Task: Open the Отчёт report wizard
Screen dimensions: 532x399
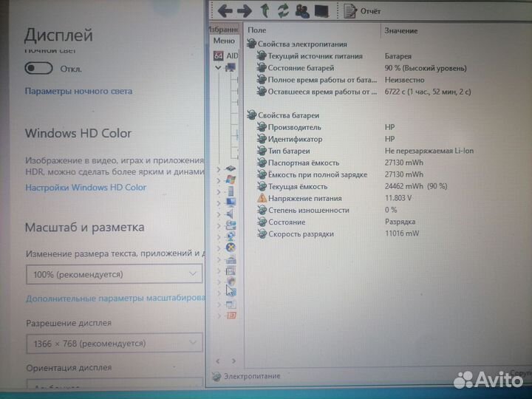Action: (x=362, y=11)
